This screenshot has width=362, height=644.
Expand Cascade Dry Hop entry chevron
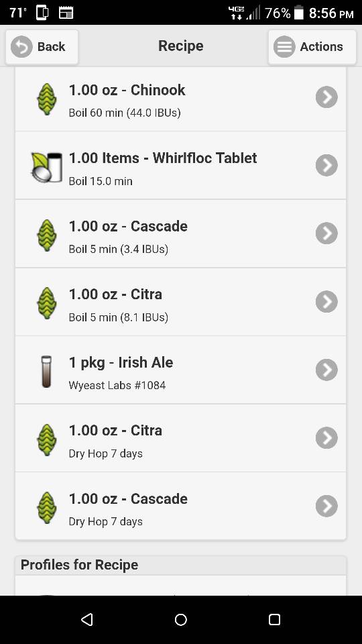(326, 506)
